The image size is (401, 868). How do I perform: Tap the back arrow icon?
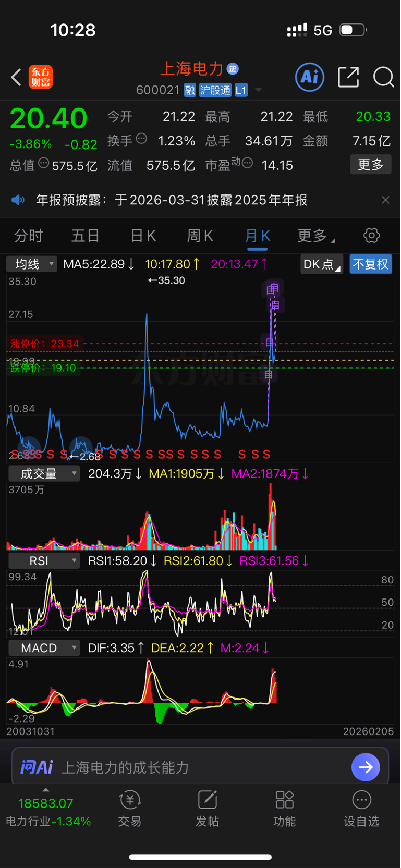coord(16,77)
